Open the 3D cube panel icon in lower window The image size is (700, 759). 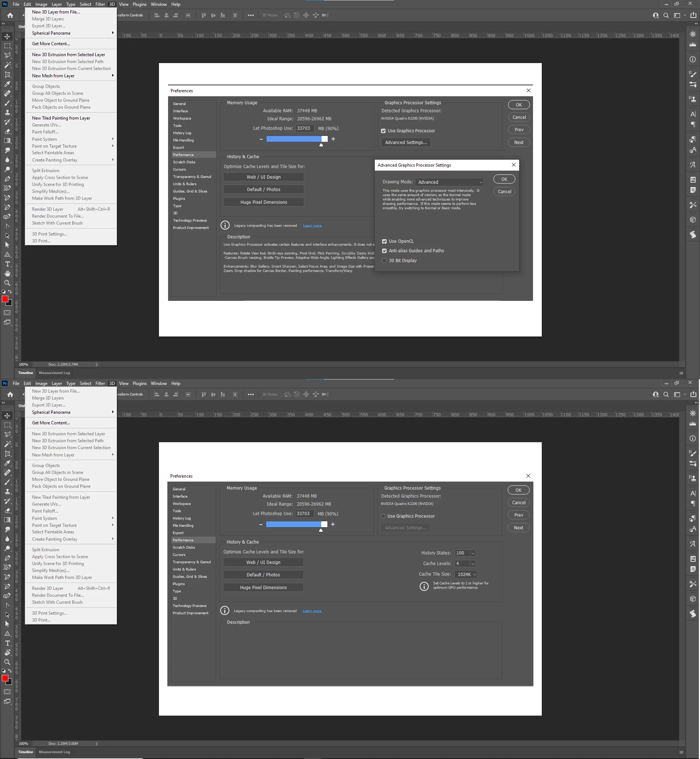pos(692,599)
